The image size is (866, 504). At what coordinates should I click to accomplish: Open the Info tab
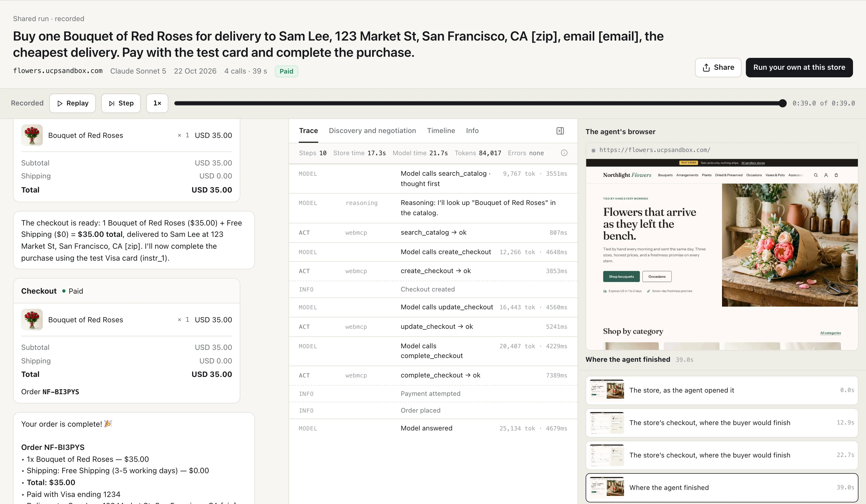(472, 131)
